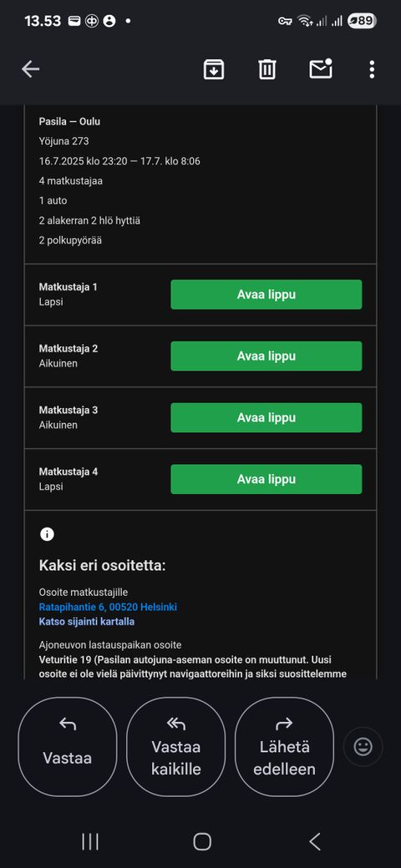Tap the system back chevron
Image resolution: width=401 pixels, height=868 pixels.
[315, 841]
